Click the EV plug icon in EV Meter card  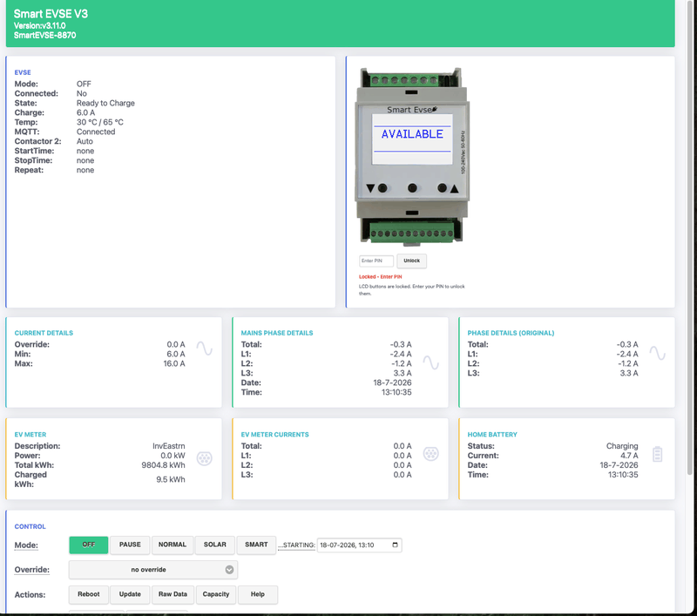pyautogui.click(x=205, y=458)
